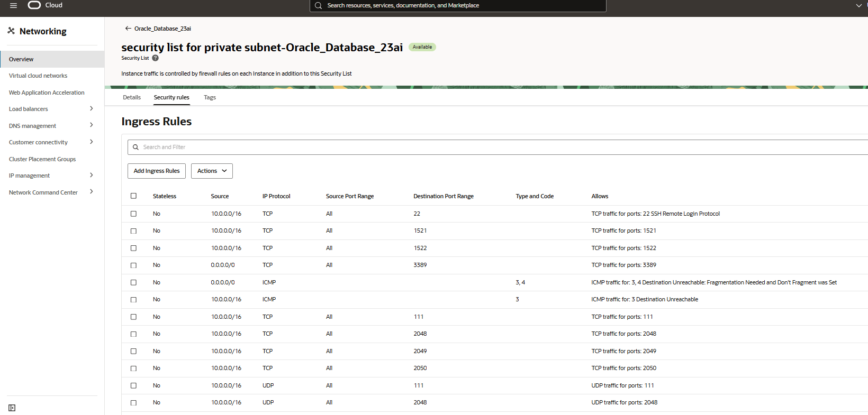
Task: Select the UDP port 2048 rule checkbox
Action: (133, 403)
